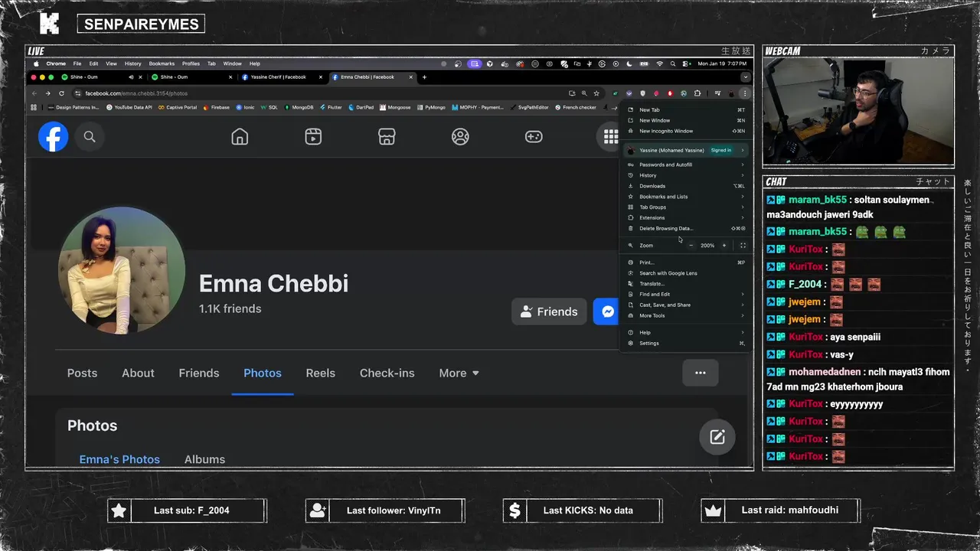This screenshot has width=980, height=551.
Task: Open the three-dots profile options button
Action: pos(700,373)
